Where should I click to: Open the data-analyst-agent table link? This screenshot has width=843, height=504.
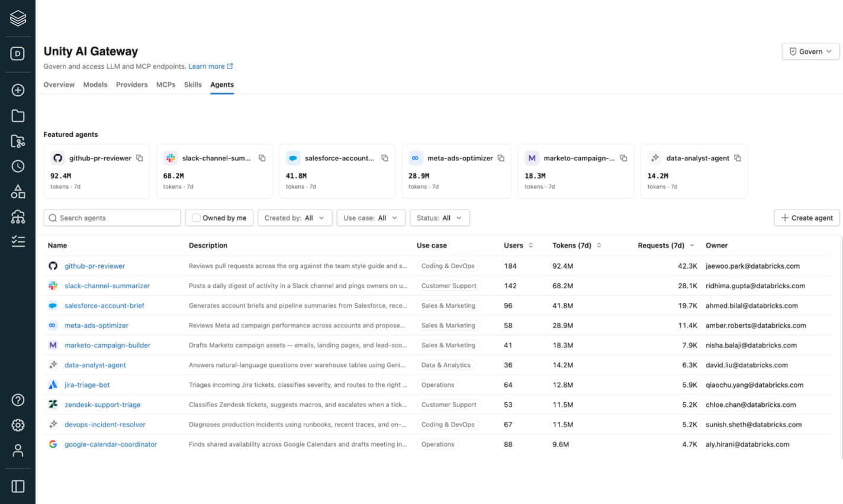95,365
